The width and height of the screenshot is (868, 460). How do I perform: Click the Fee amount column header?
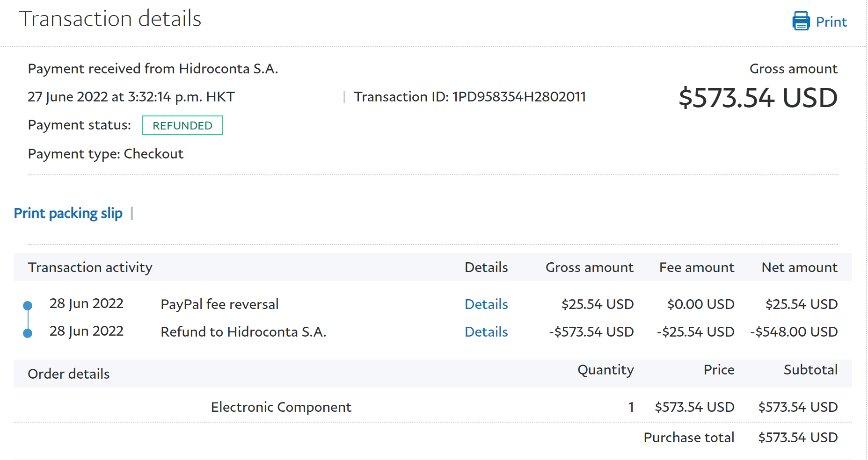(x=696, y=267)
